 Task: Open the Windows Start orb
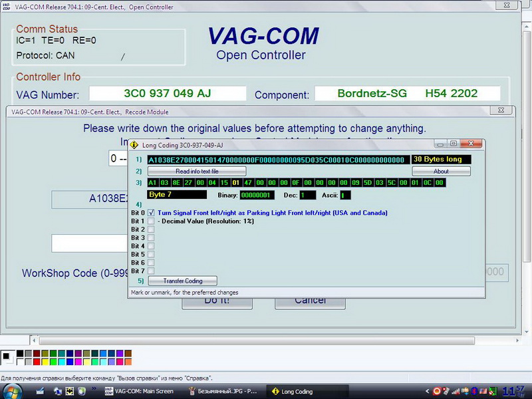click(x=12, y=391)
